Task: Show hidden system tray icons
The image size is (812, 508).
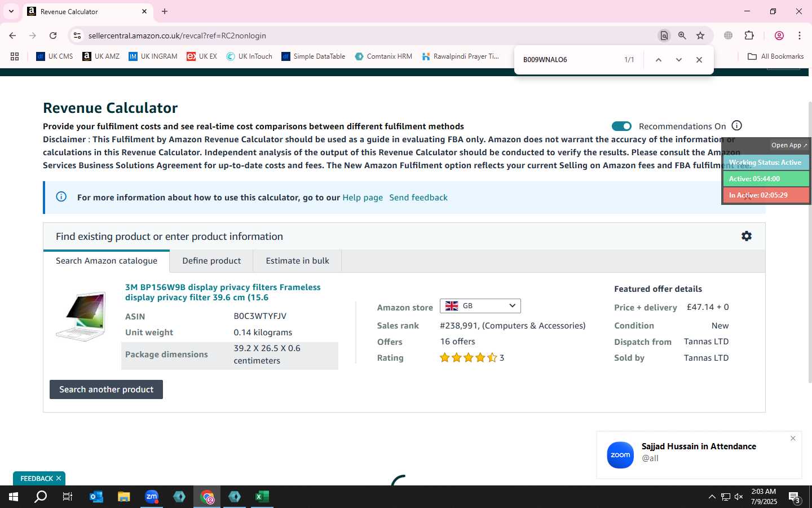Action: pyautogui.click(x=712, y=497)
